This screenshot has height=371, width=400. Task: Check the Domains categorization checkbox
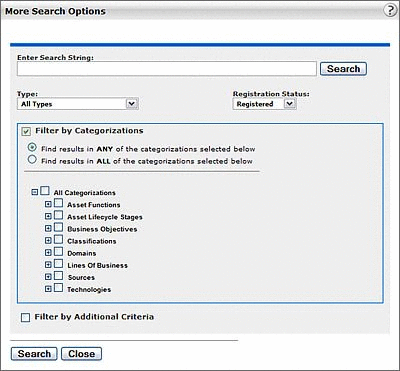(x=58, y=252)
